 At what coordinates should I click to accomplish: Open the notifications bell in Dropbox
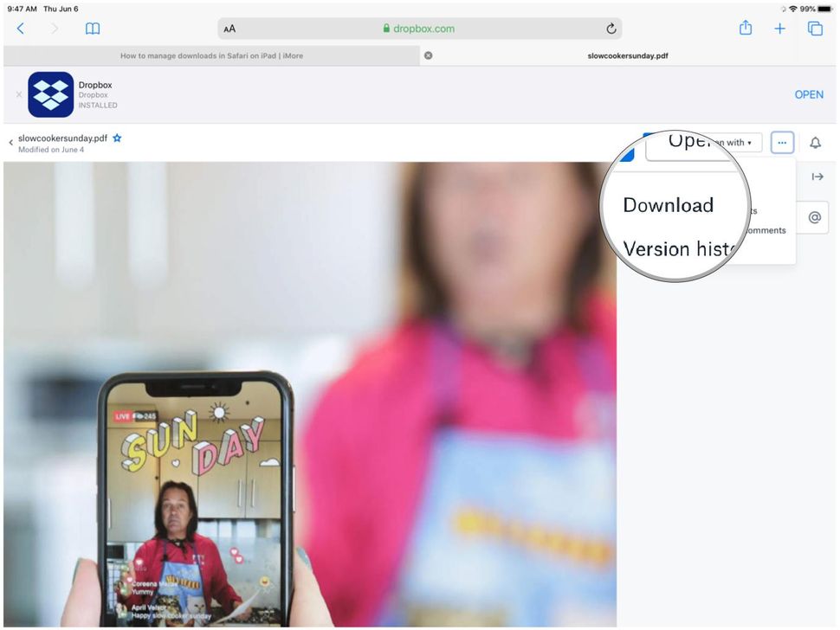(815, 142)
